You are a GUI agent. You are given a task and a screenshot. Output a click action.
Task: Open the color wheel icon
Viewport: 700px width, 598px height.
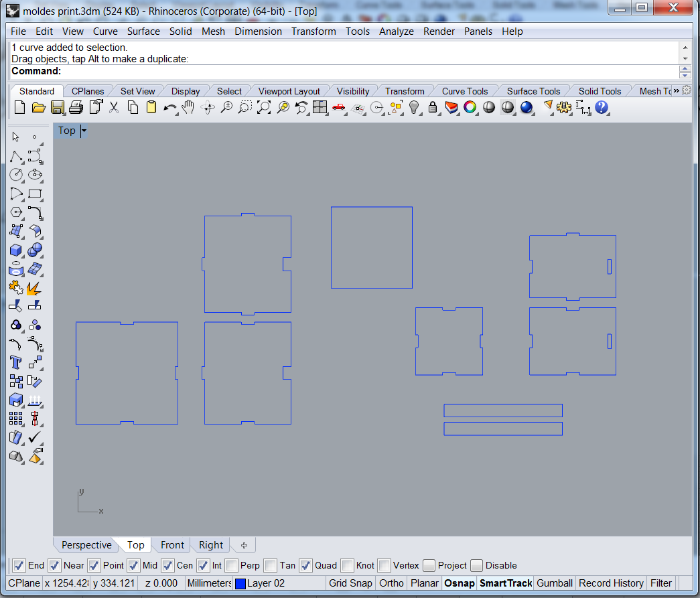click(x=470, y=108)
